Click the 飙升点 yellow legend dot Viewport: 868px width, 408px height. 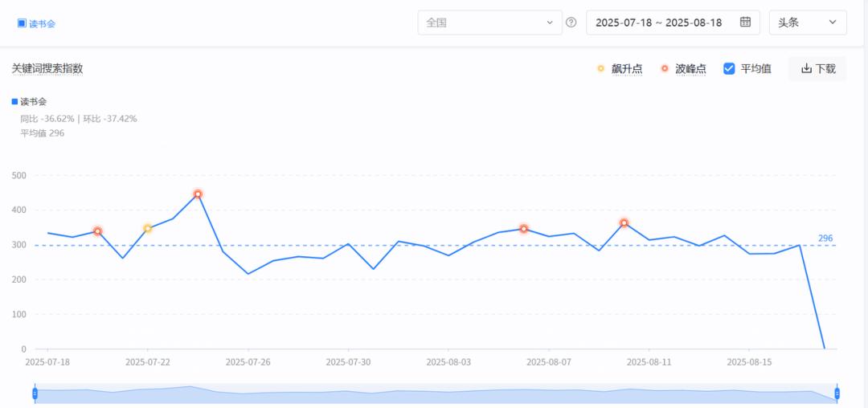click(x=600, y=68)
